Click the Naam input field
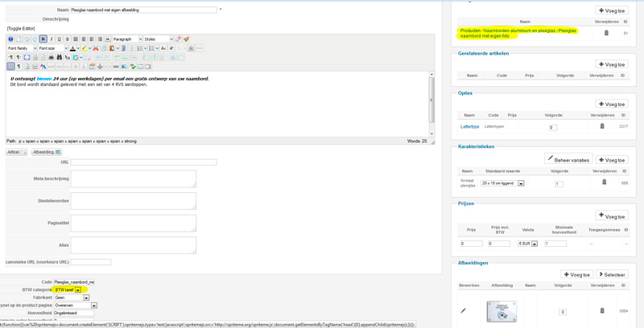644x328 pixels. coord(143,10)
